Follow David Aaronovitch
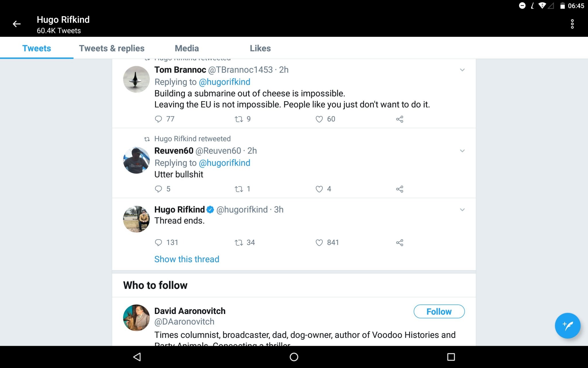Image resolution: width=588 pixels, height=368 pixels. 439,311
